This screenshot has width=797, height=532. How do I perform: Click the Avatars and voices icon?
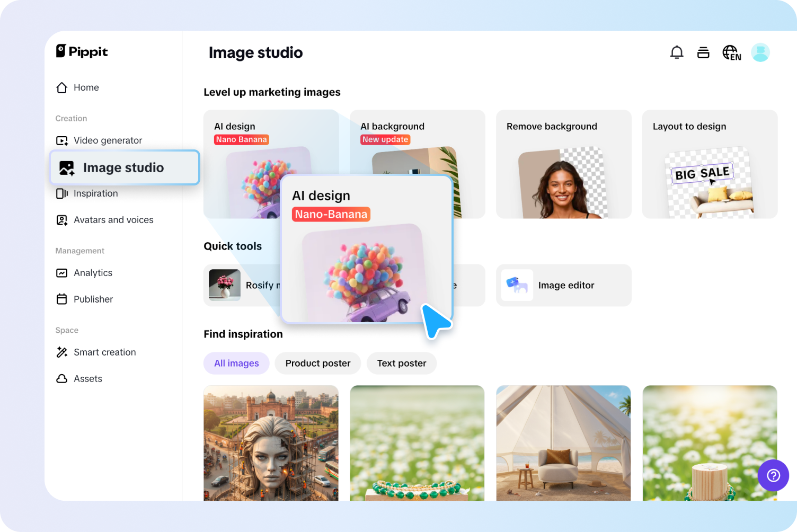pos(62,220)
